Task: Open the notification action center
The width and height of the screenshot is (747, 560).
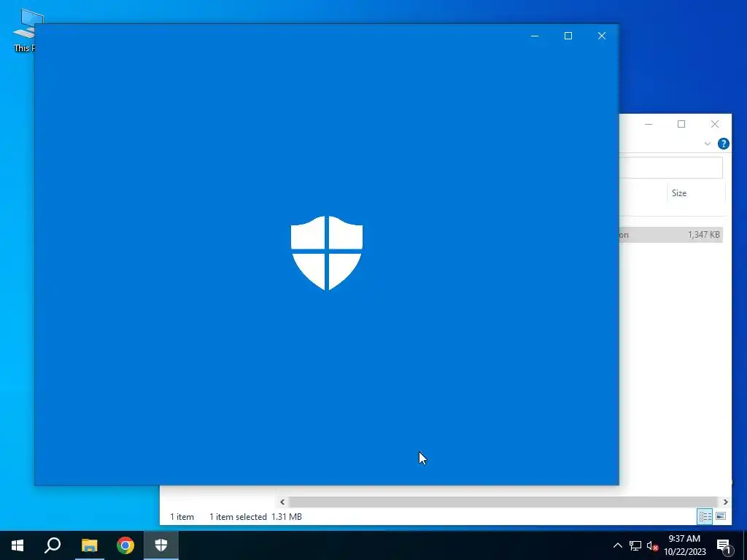Action: pyautogui.click(x=724, y=546)
